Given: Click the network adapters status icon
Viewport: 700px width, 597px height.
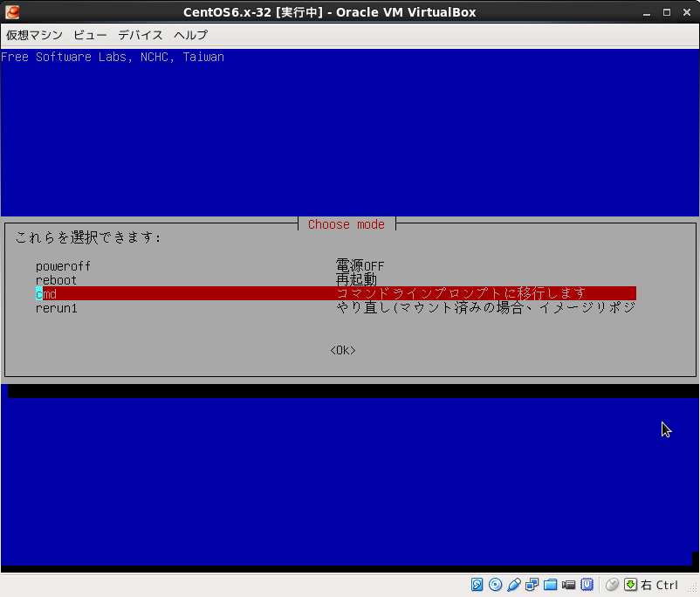Looking at the screenshot, I should tap(532, 585).
